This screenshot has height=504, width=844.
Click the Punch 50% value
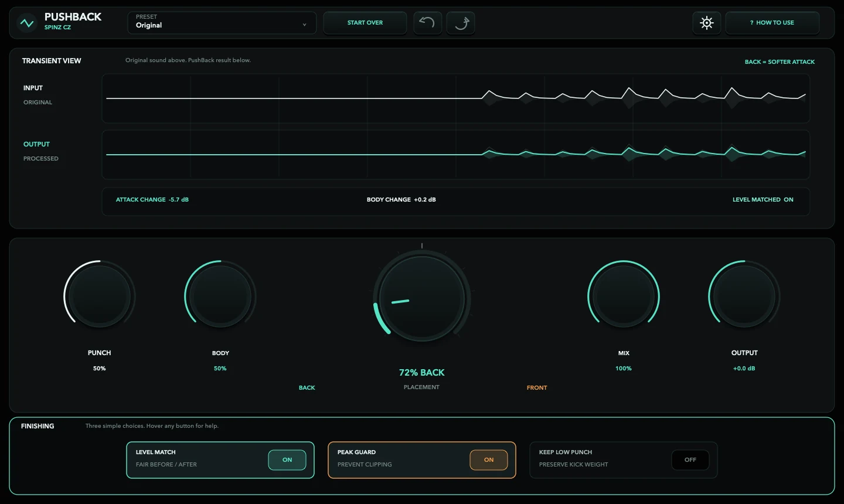[x=100, y=369]
